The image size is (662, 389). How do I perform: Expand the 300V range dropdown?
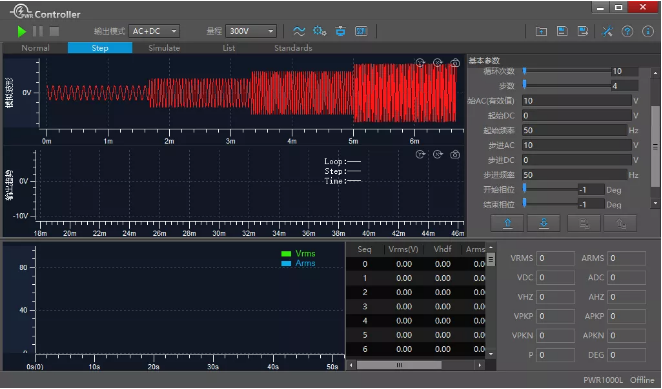pyautogui.click(x=251, y=31)
